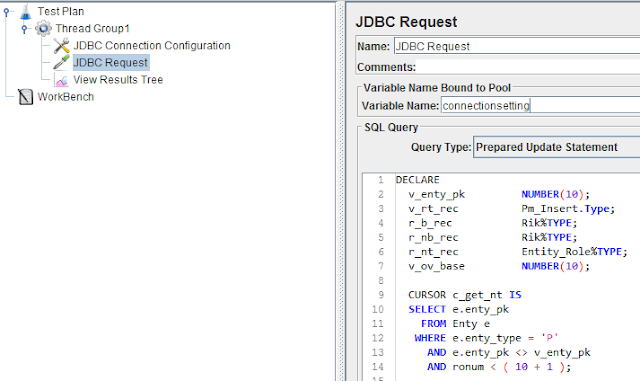Click the JDBC Connection Configuration tools icon
The image size is (640, 381).
pyautogui.click(x=61, y=46)
